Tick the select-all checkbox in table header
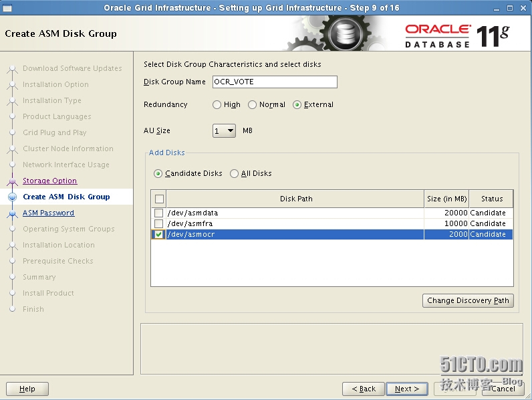Image resolution: width=532 pixels, height=400 pixels. pos(159,199)
